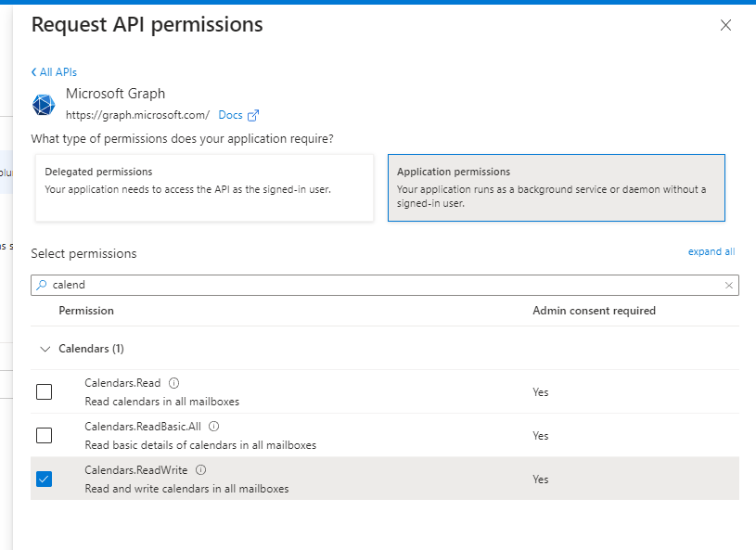This screenshot has width=756, height=550.
Task: Click info icon next to Calendars.ReadWrite
Action: [x=201, y=470]
